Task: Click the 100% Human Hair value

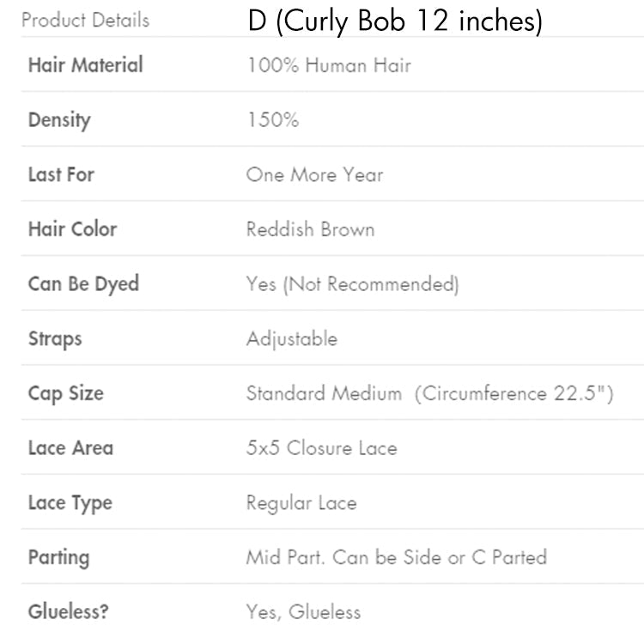Action: click(329, 65)
